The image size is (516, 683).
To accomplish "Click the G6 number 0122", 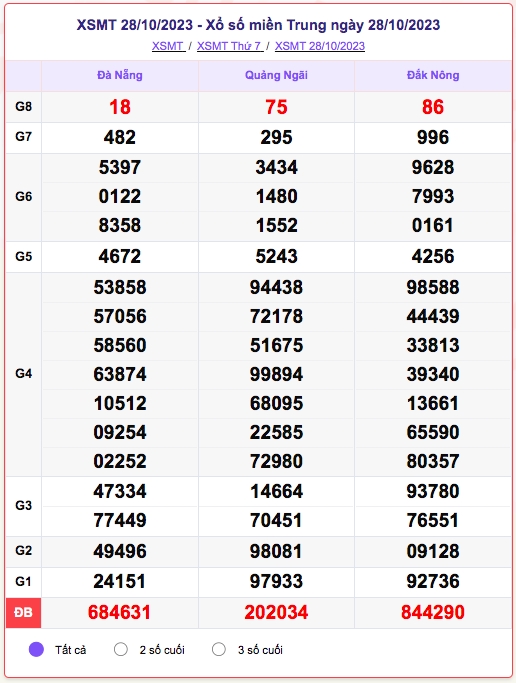I will (x=120, y=196).
